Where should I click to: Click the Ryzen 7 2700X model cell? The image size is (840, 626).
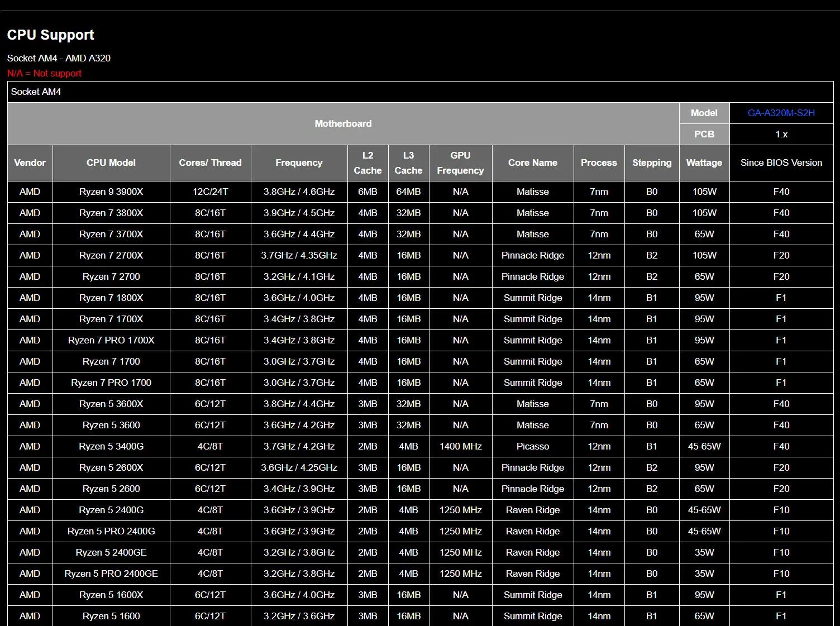[x=111, y=255]
